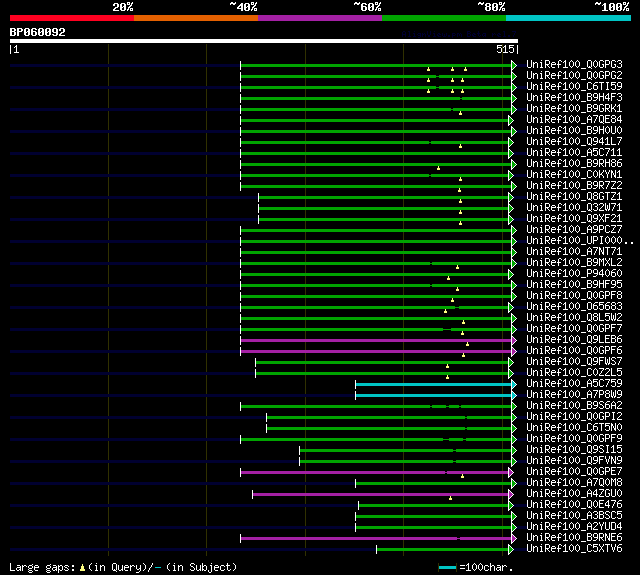The image size is (640, 575).
Task: Open the UniRef100_O65683 hit
Action: 574,307
